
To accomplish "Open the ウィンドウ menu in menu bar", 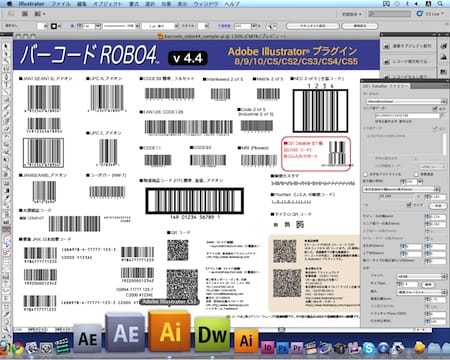I will [205, 4].
